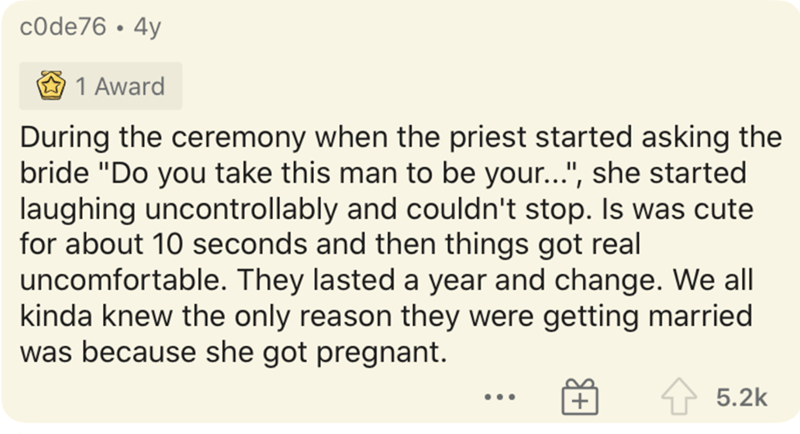Click the line "kinda knew the only reason"
Screen dimensions: 800x434
386,316
